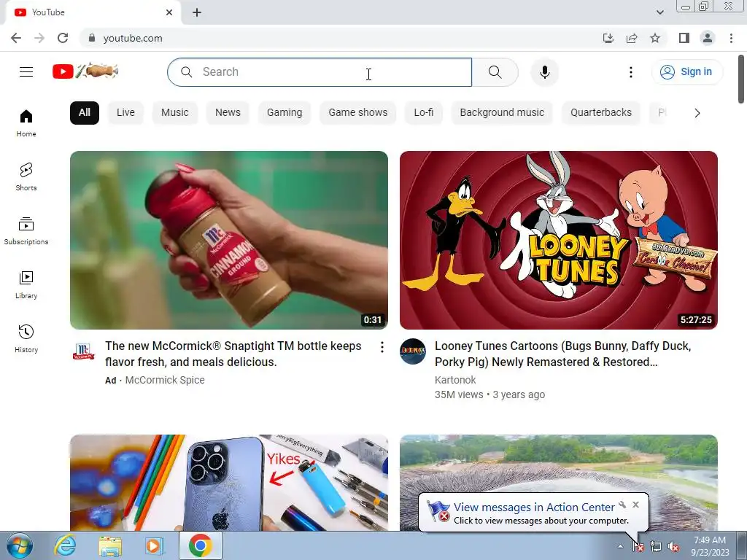The image size is (747, 560).
Task: Open Action Center balloon wrench options
Action: [622, 505]
